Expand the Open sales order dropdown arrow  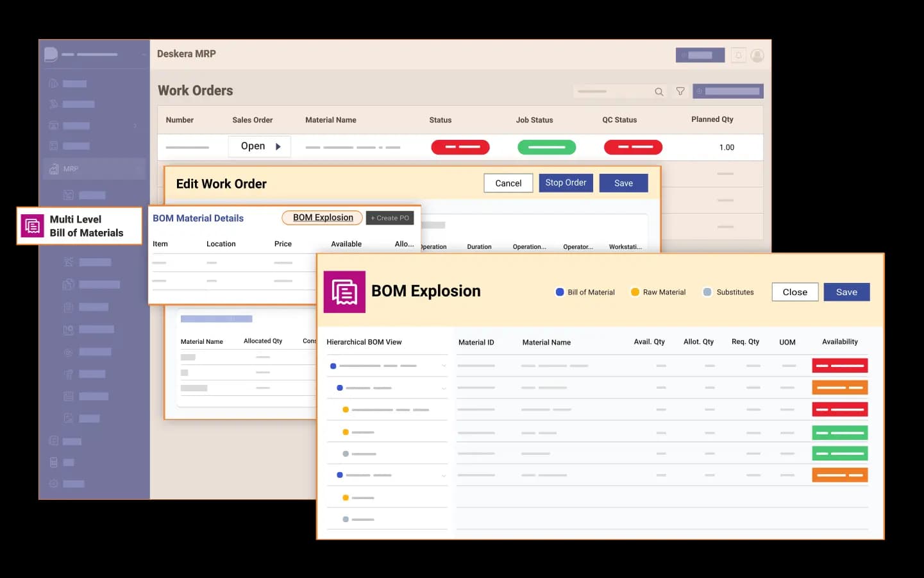(278, 147)
